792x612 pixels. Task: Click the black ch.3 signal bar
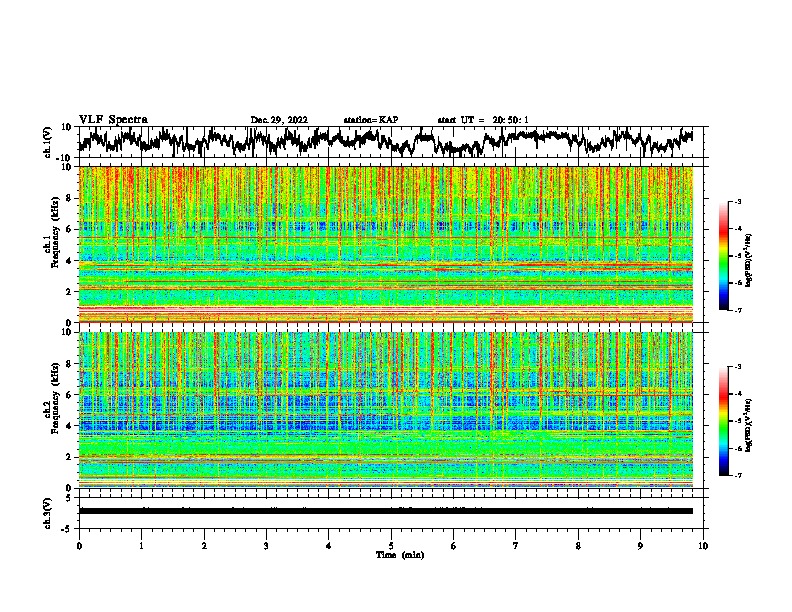[386, 511]
